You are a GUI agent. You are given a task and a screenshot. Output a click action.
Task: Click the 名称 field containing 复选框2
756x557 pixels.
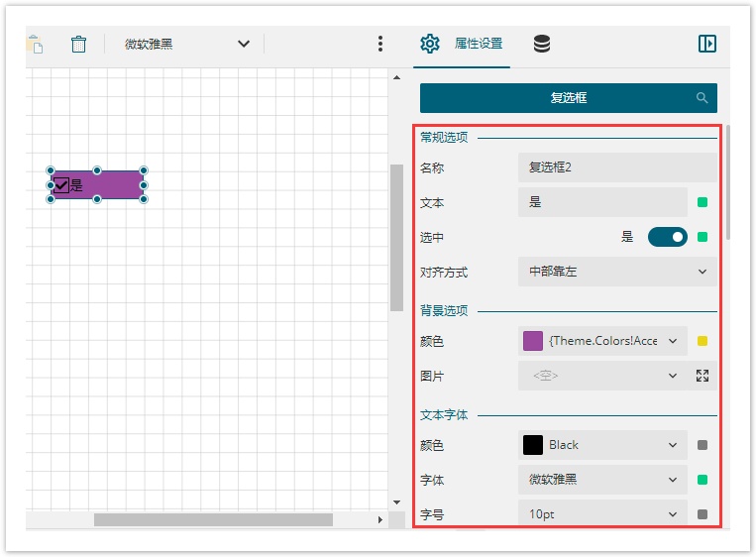click(617, 167)
